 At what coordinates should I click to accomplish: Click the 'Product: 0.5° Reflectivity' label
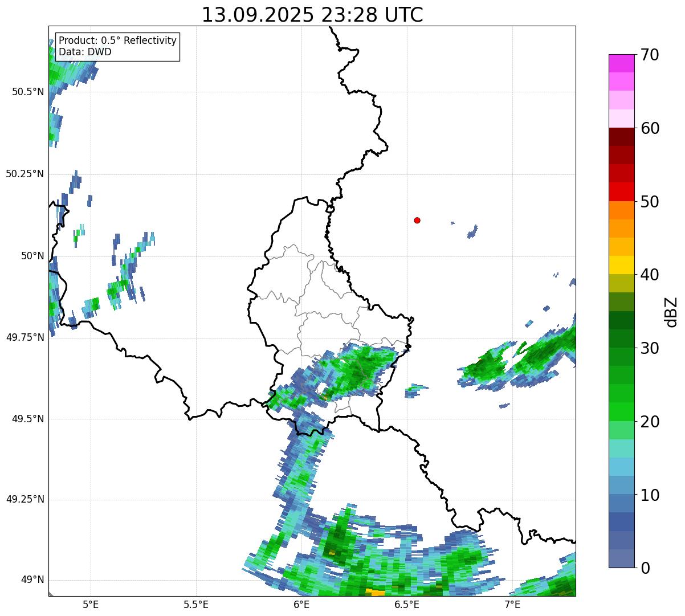pos(117,41)
